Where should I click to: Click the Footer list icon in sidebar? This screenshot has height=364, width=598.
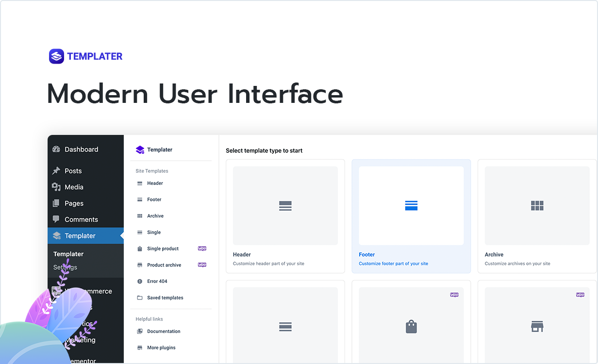pyautogui.click(x=140, y=199)
